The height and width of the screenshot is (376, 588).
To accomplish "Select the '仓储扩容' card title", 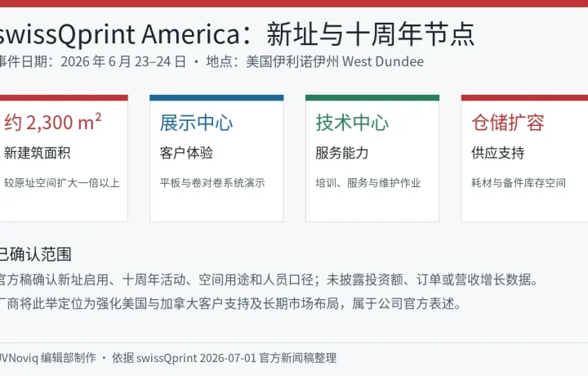I will (x=508, y=123).
